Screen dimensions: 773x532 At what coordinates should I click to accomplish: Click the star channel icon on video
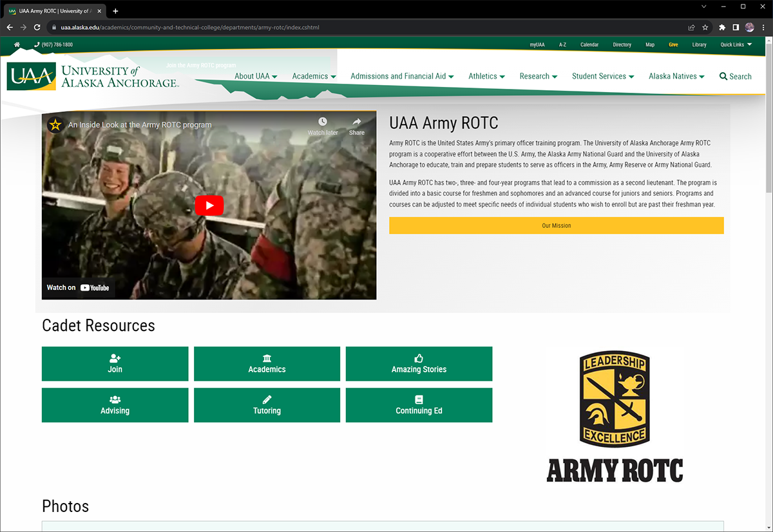pos(55,125)
